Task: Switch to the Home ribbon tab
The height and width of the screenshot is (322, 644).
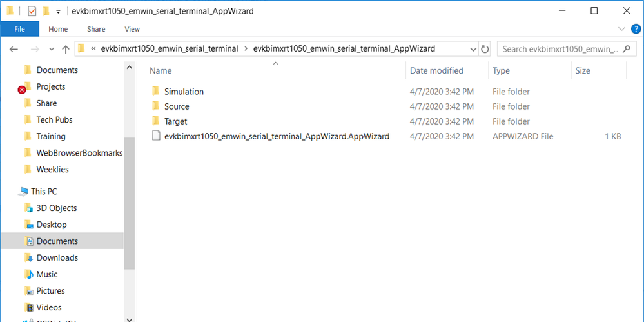Action: (x=58, y=29)
